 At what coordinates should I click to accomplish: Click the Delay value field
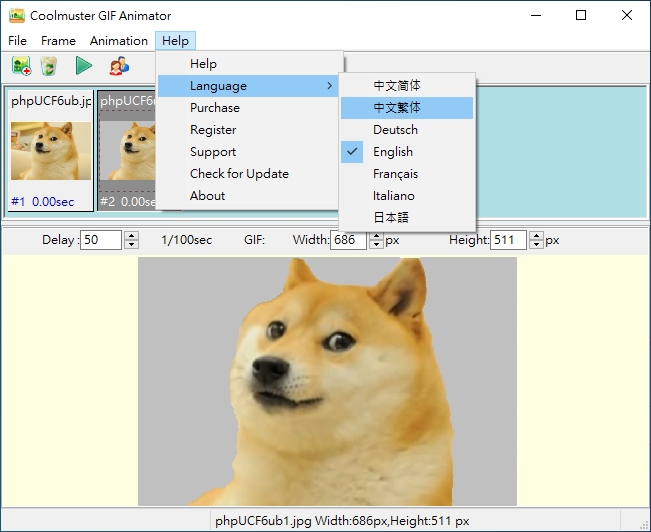click(100, 240)
